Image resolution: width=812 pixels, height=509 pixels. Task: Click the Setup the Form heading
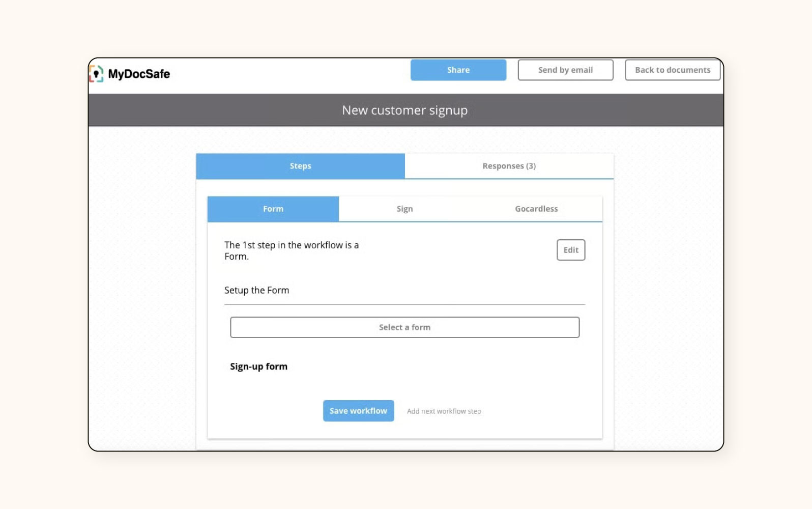257,290
